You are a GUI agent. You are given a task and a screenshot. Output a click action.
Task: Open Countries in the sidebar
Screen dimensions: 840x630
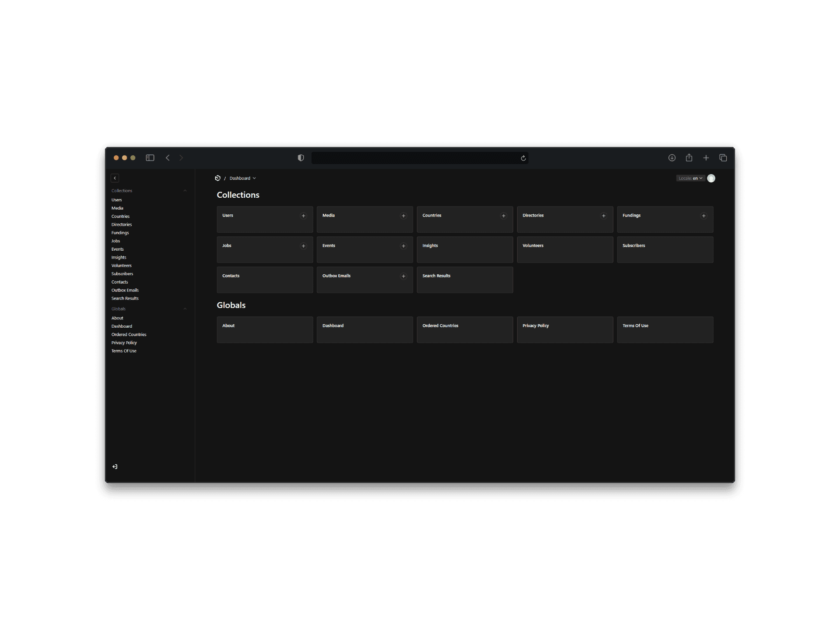pyautogui.click(x=120, y=217)
